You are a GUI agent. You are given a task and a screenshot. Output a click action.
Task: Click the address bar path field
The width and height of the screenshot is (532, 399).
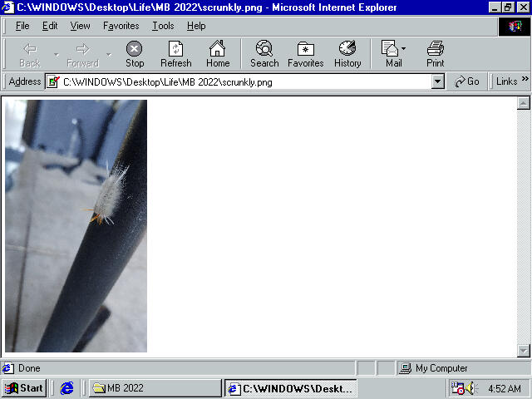tap(241, 81)
